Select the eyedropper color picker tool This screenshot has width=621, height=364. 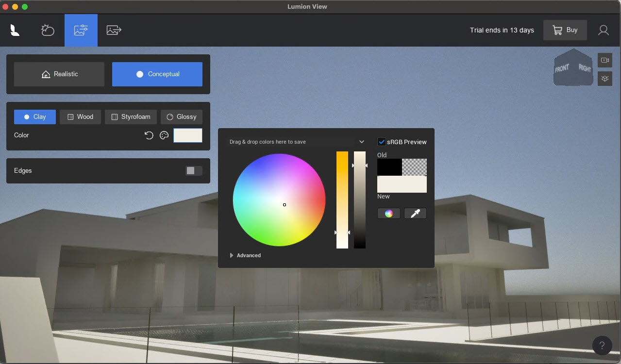pos(415,213)
